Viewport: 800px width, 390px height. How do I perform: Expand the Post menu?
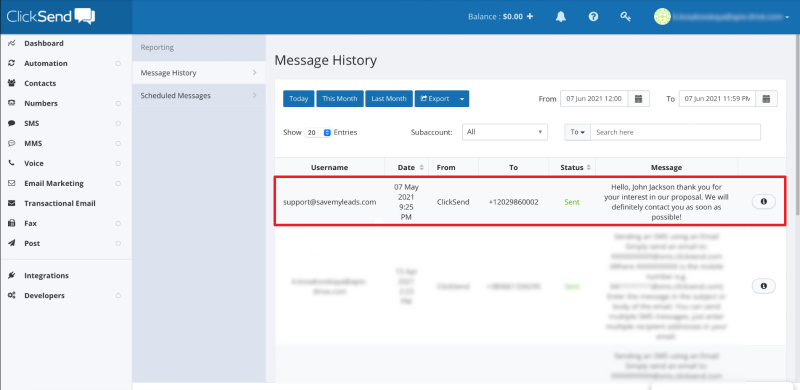point(118,243)
